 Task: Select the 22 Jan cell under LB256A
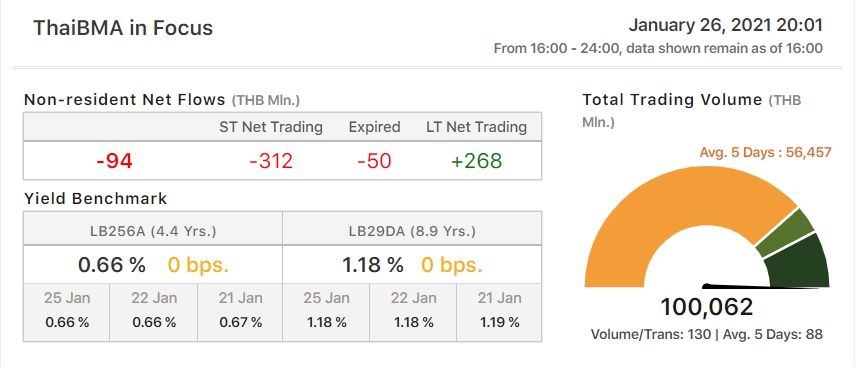154,312
